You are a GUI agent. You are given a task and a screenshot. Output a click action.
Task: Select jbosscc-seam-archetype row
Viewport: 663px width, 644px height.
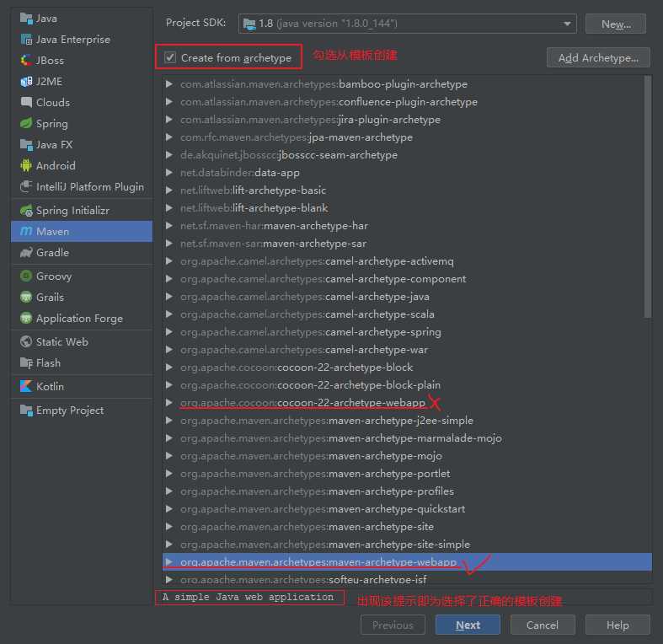point(407,155)
